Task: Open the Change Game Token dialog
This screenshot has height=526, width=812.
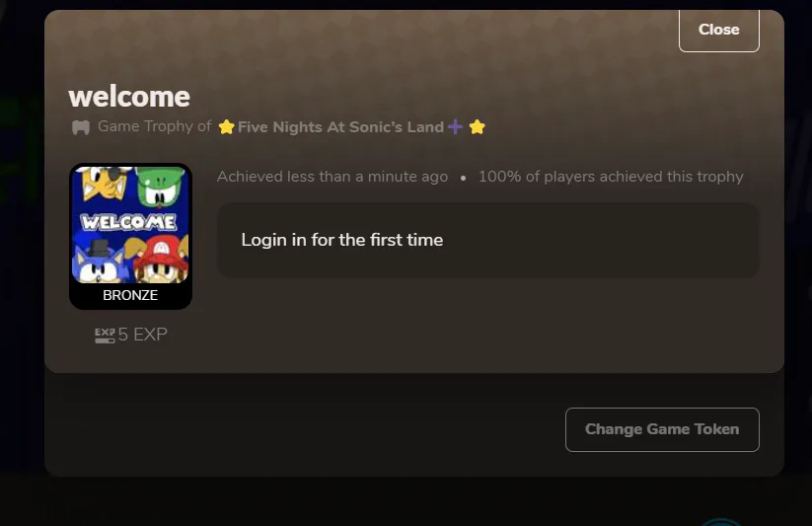Action: point(662,429)
